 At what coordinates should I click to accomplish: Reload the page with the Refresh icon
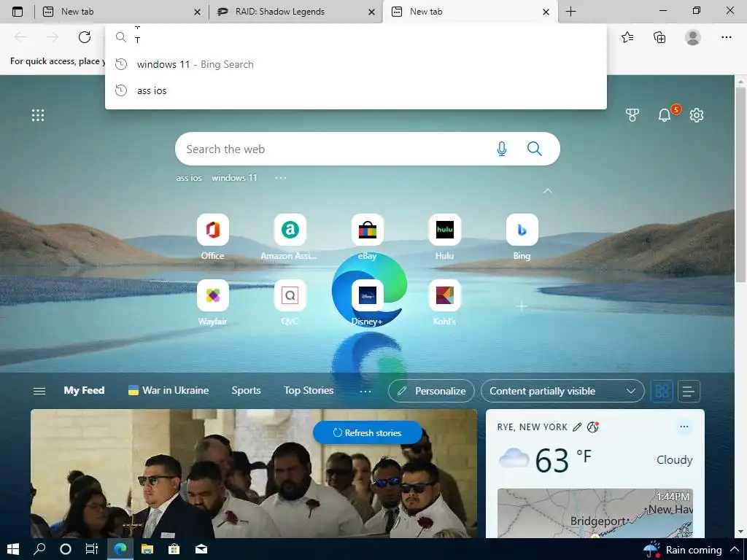(x=85, y=37)
